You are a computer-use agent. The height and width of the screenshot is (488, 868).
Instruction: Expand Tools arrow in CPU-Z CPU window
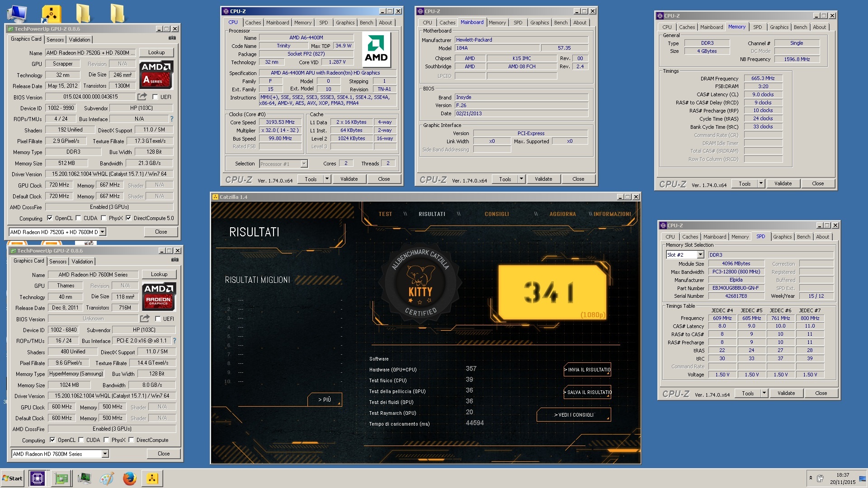click(326, 179)
